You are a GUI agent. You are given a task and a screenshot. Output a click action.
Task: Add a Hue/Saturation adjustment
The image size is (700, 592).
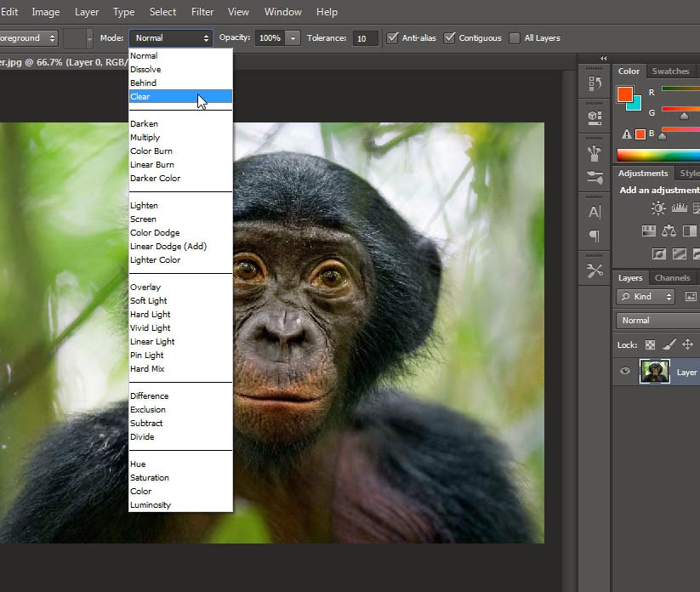coord(649,231)
